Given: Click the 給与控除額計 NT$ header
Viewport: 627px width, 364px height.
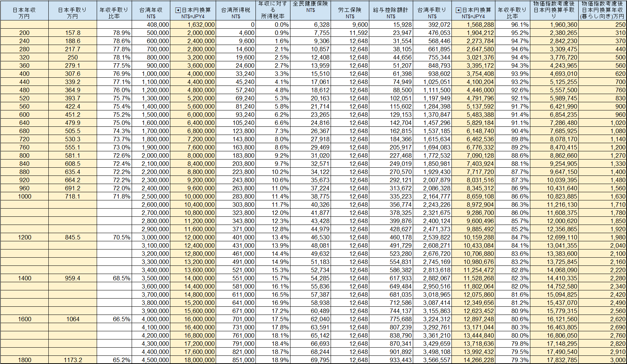Looking at the screenshot, I should click(391, 10).
